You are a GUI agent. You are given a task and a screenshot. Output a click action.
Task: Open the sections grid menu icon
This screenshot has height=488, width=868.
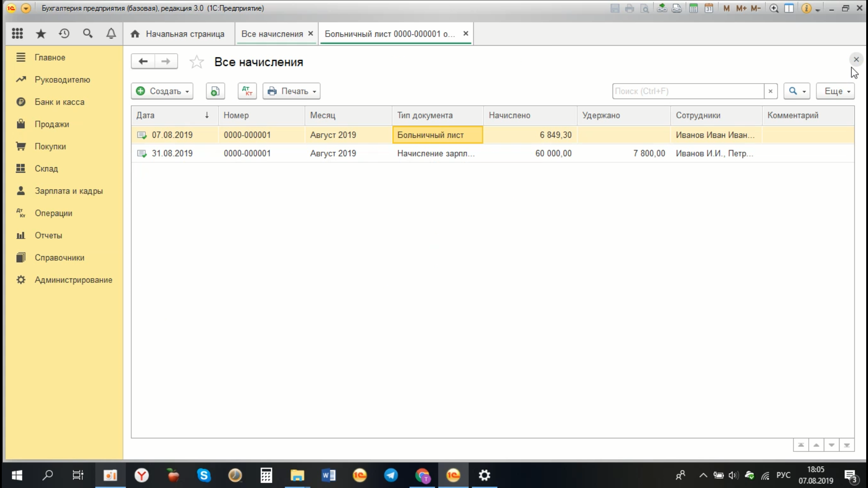point(17,33)
